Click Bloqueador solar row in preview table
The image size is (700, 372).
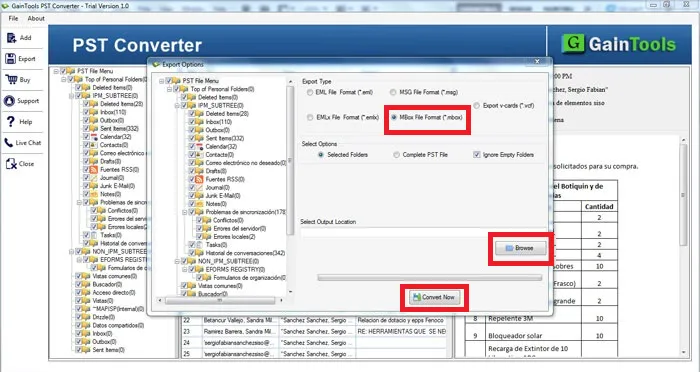point(541,336)
